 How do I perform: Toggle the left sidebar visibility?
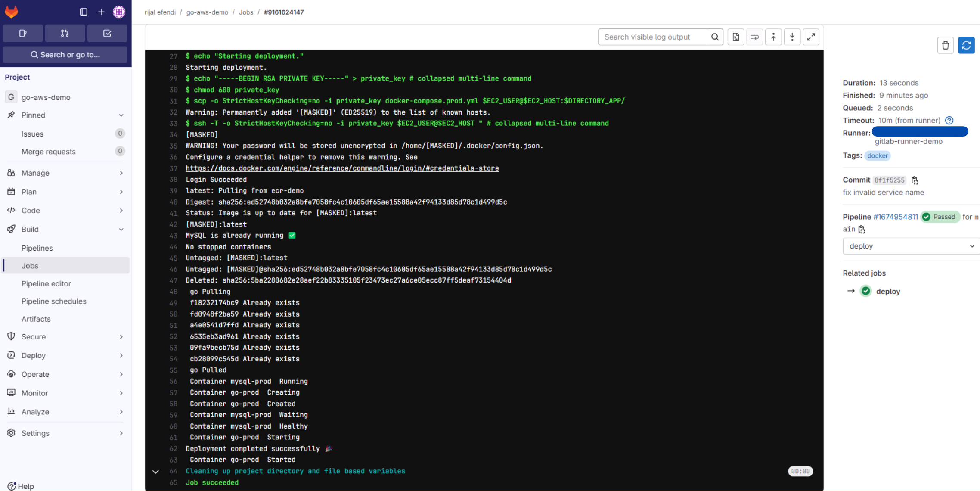83,12
